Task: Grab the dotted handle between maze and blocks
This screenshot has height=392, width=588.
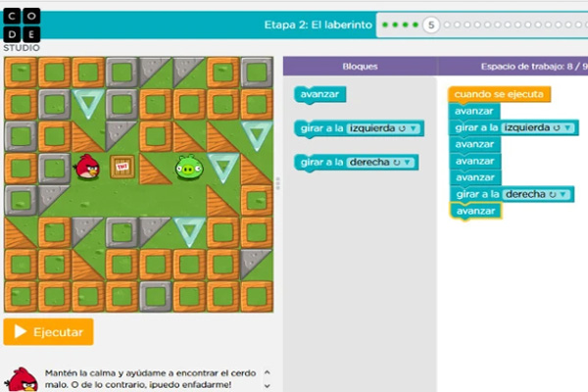Action: pos(278,183)
